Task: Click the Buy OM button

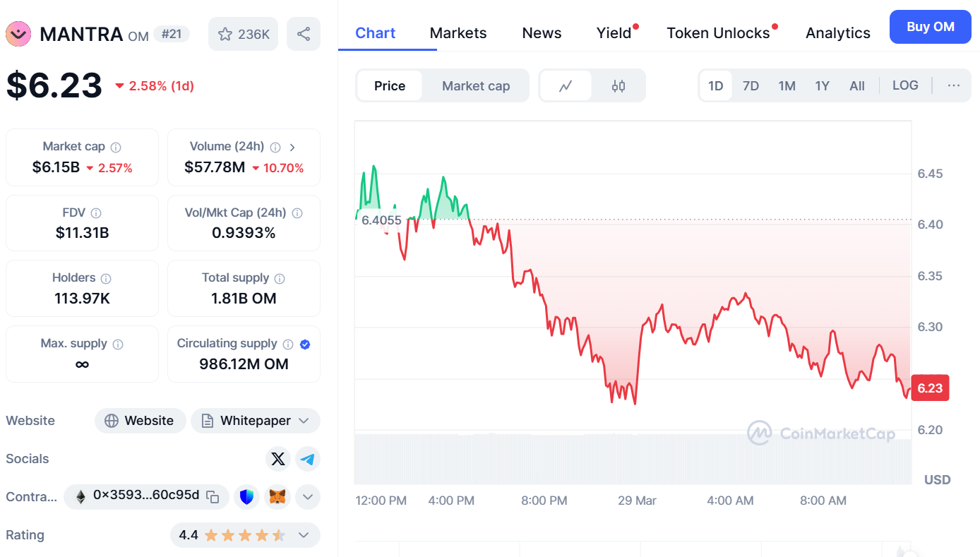Action: (x=930, y=27)
